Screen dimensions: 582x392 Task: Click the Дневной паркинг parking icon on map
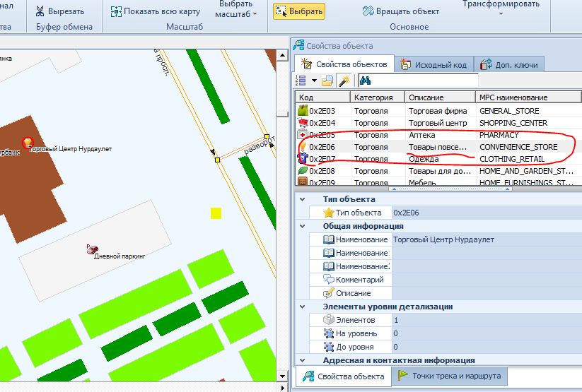click(x=91, y=250)
